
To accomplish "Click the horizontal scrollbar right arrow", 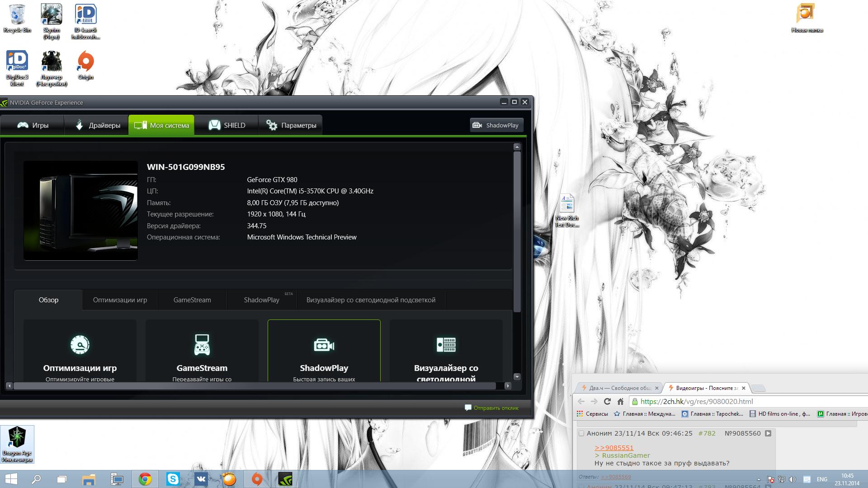I will (508, 386).
